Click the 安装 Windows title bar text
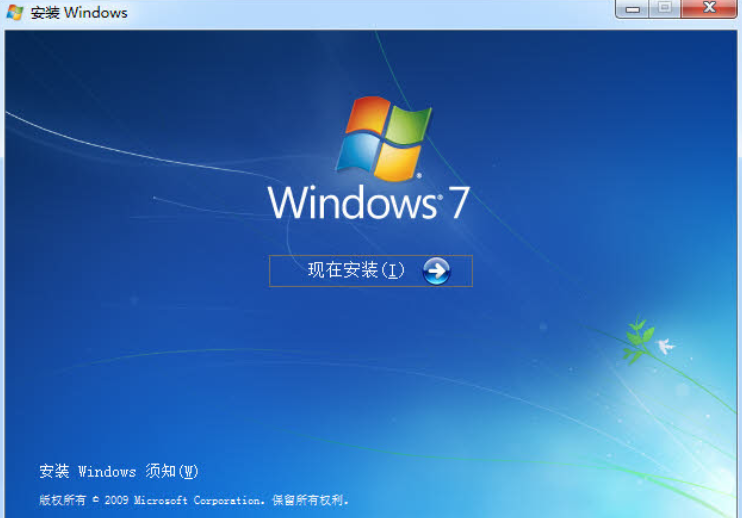Viewport: 742px width, 518px height. click(x=79, y=12)
